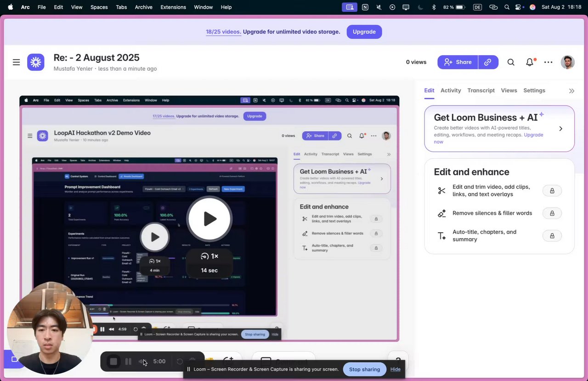Click lock button beside Auto-title, chapters, and summary
588x381 pixels.
[x=552, y=236]
